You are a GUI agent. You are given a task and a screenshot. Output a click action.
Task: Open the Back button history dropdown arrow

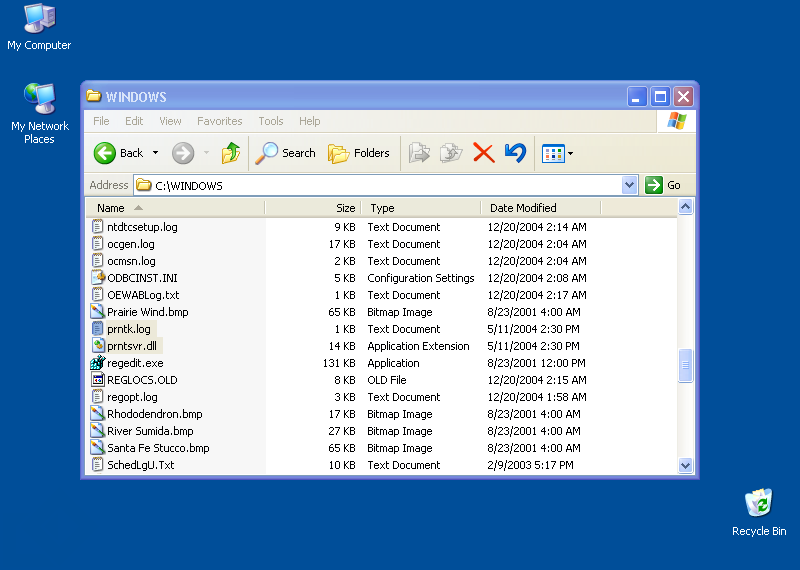(x=155, y=153)
